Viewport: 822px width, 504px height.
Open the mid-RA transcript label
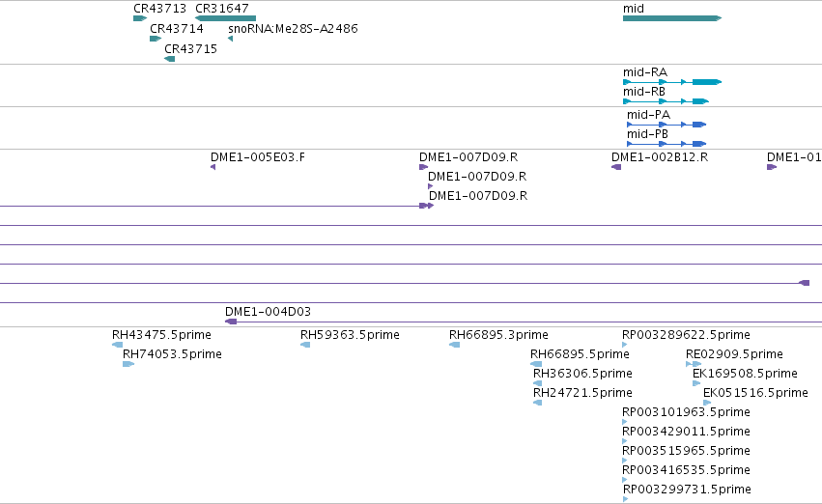pyautogui.click(x=645, y=72)
